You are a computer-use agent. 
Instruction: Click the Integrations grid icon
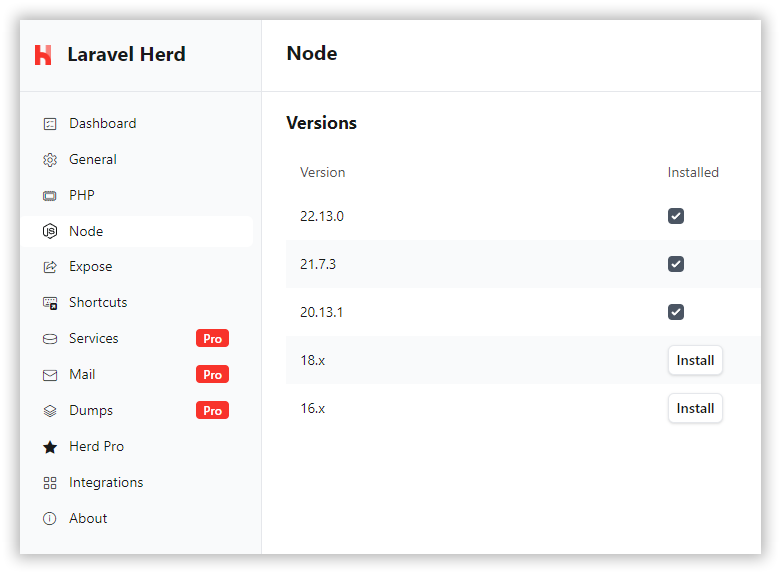point(50,483)
